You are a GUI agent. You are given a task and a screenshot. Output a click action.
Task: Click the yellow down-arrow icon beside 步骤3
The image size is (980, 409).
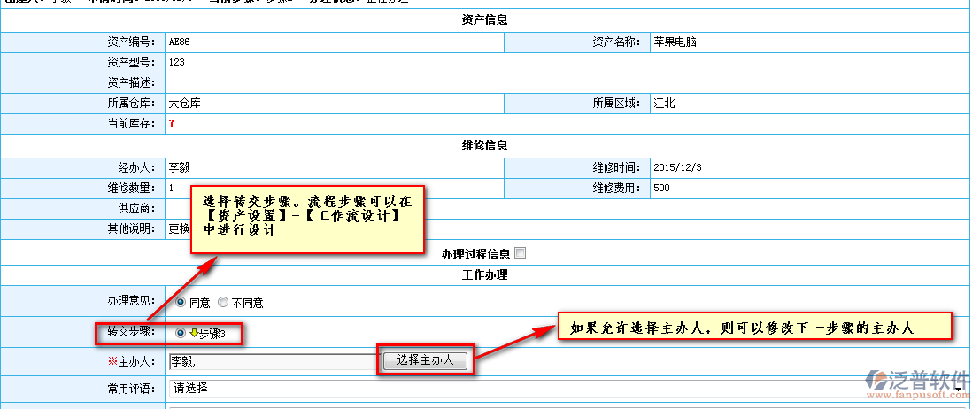[x=193, y=333]
